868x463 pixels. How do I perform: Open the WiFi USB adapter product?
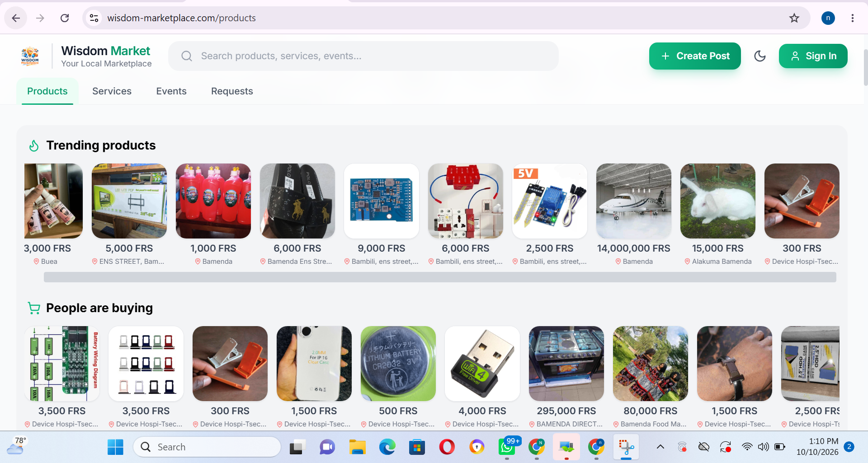pyautogui.click(x=482, y=364)
